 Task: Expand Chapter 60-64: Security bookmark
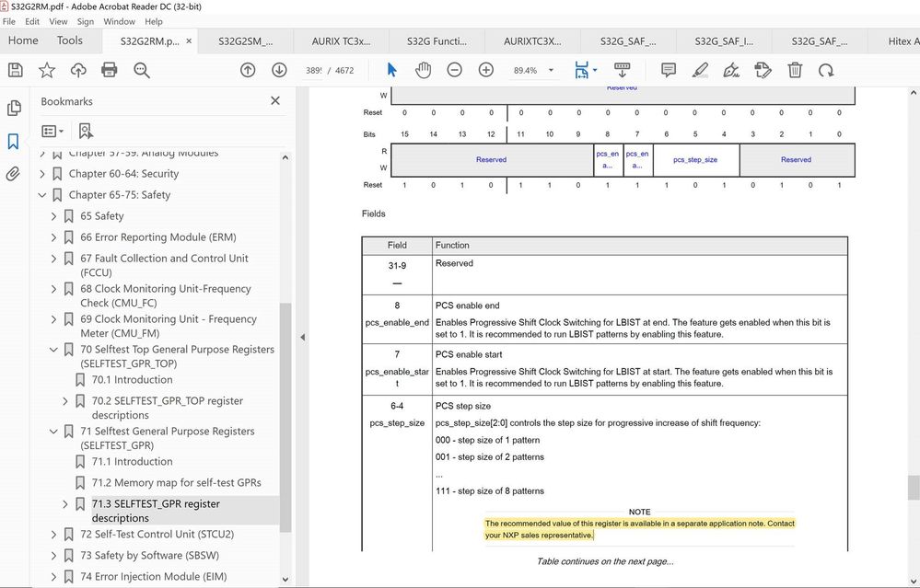[42, 174]
